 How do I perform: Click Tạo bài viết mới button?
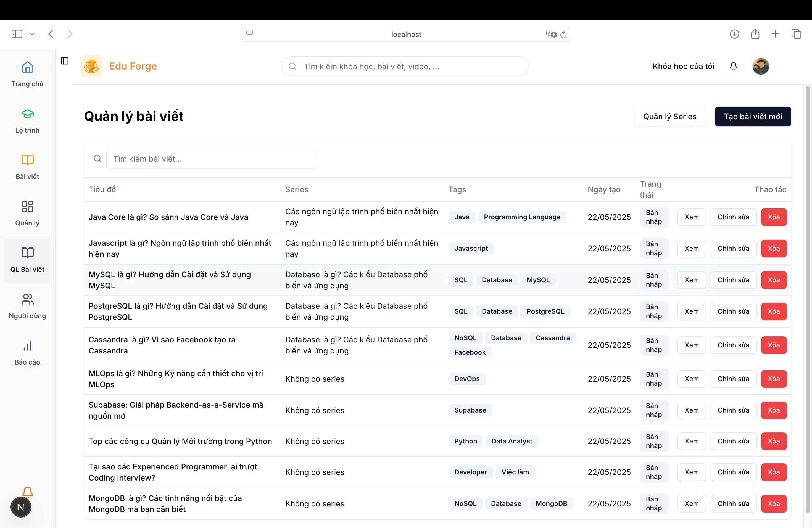[753, 116]
